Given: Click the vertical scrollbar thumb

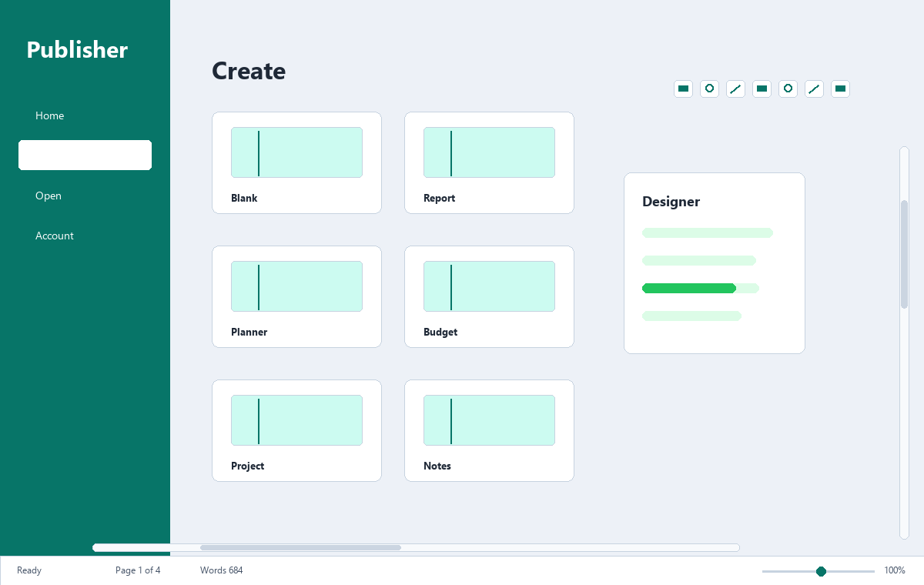Looking at the screenshot, I should [904, 254].
